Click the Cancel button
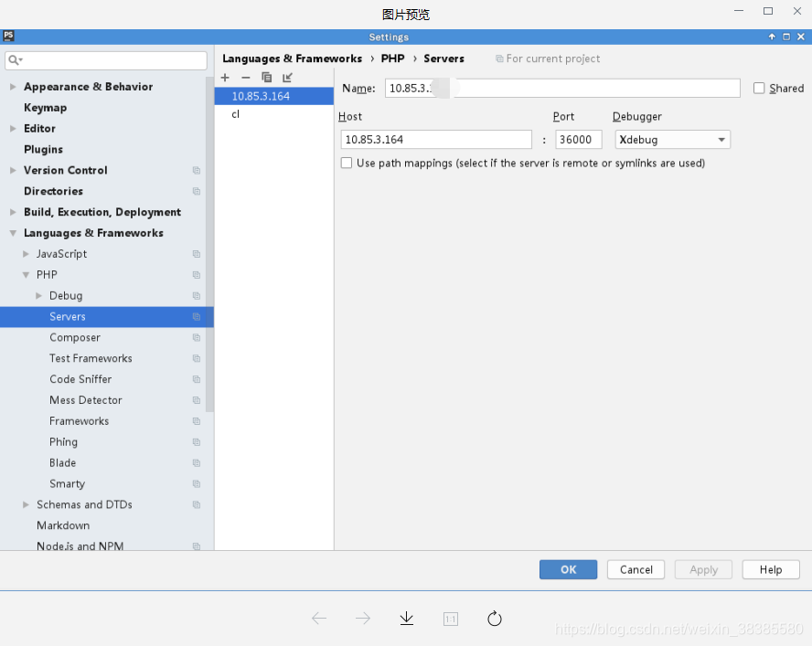Viewport: 812px width, 646px height. click(636, 569)
